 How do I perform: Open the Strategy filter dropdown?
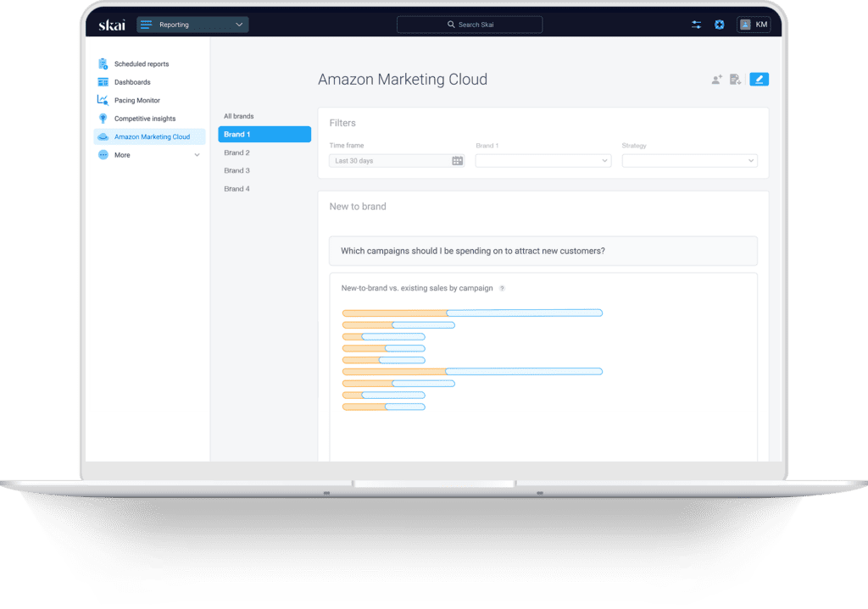click(689, 160)
